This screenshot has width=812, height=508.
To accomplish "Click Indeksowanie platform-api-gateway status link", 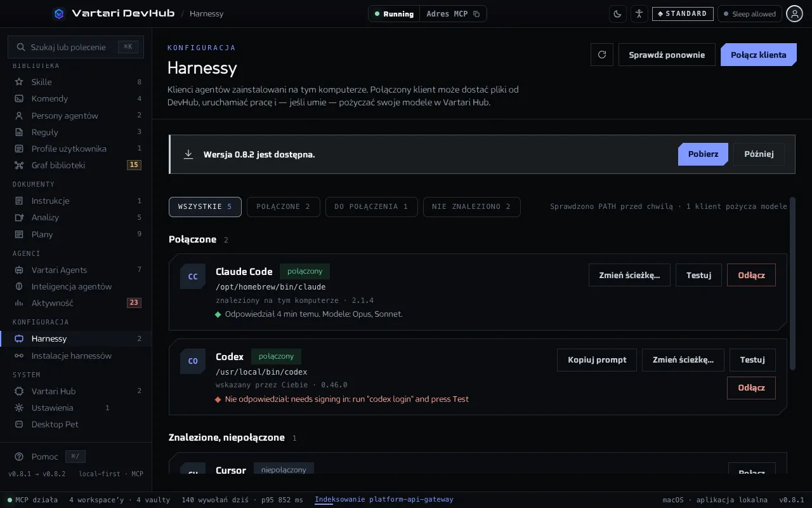I will click(384, 499).
